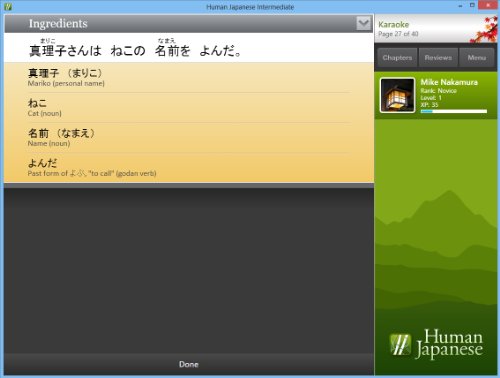Click the XP progress bar
The width and height of the screenshot is (500, 378).
(454, 112)
